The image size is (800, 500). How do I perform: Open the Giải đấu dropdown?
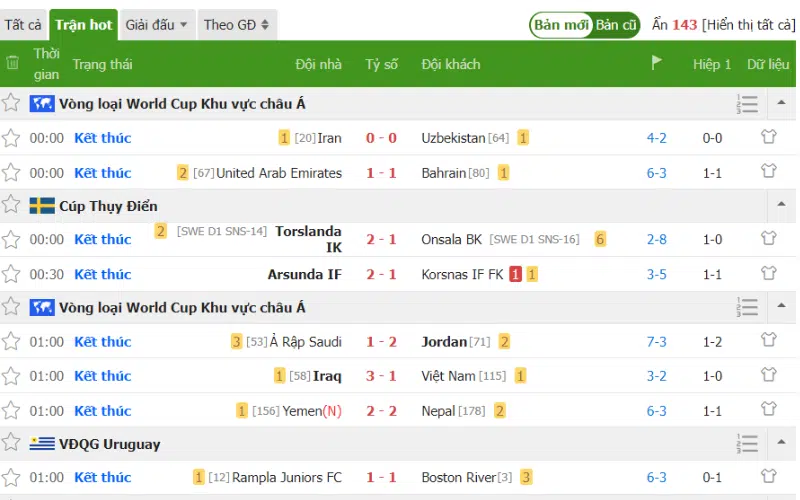(157, 24)
